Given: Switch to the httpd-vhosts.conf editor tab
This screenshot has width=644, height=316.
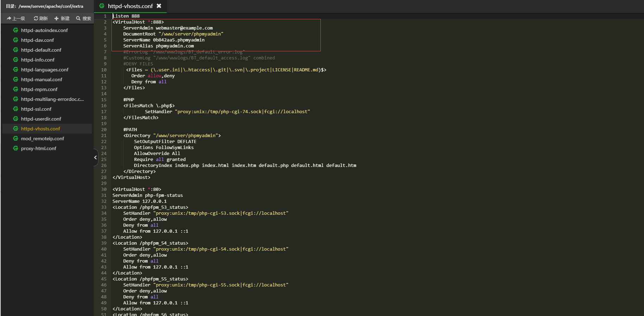Looking at the screenshot, I should click(x=130, y=6).
